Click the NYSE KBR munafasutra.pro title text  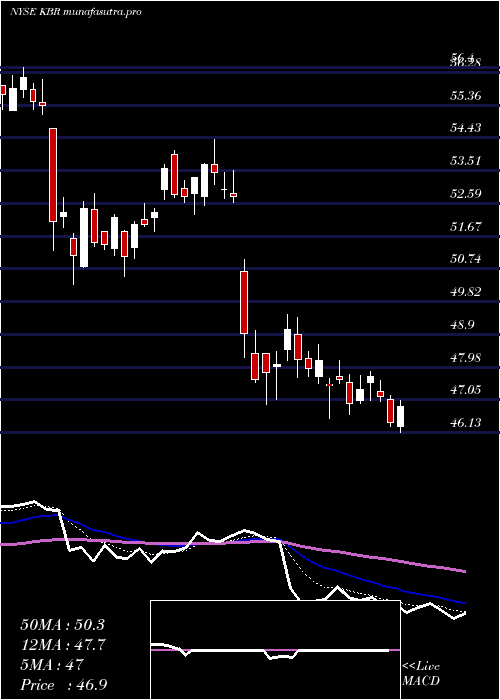pyautogui.click(x=75, y=12)
